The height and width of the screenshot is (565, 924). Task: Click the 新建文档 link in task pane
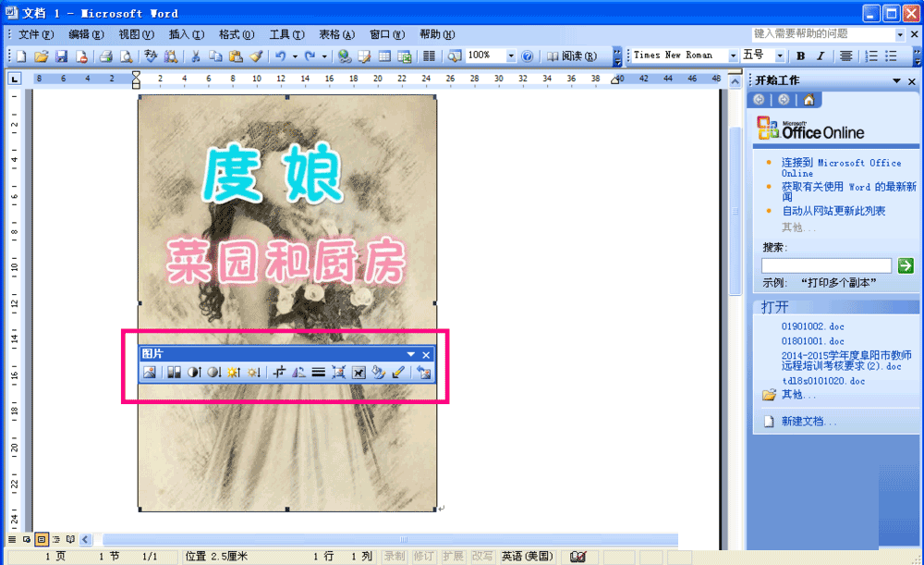pyautogui.click(x=809, y=422)
